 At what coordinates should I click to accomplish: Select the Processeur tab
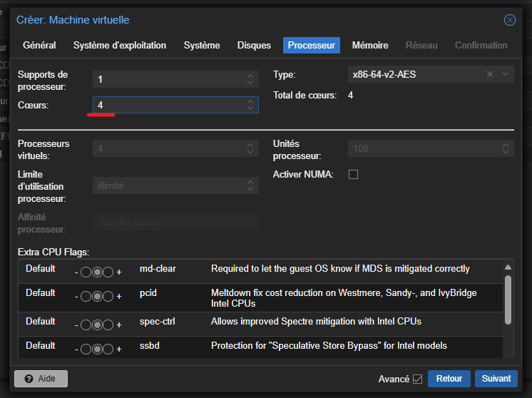tap(312, 46)
